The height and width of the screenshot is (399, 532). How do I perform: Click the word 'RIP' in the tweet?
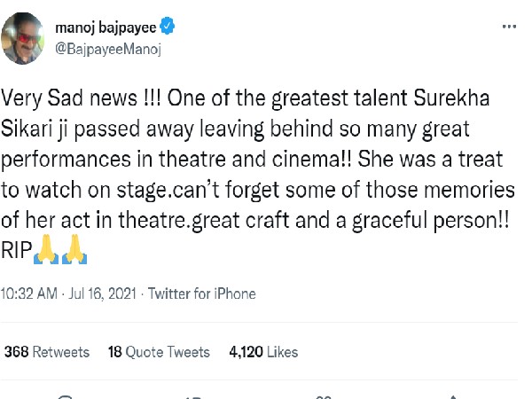[15, 251]
